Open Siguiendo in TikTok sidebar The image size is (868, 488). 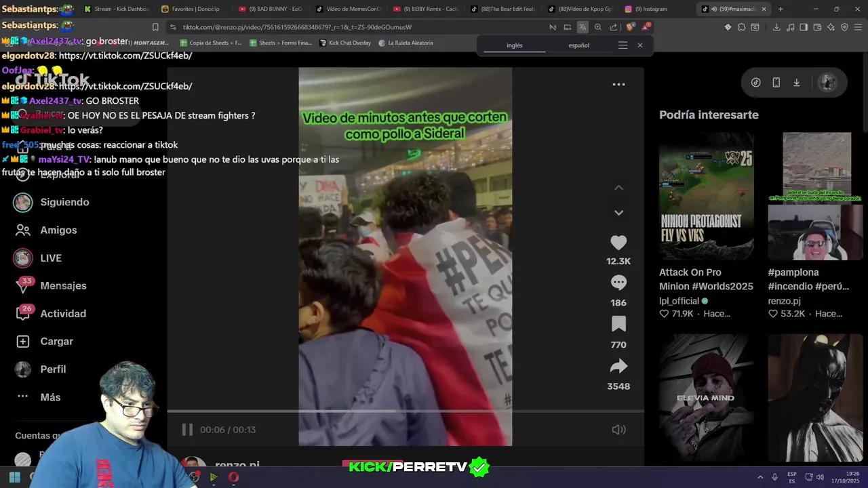point(64,202)
